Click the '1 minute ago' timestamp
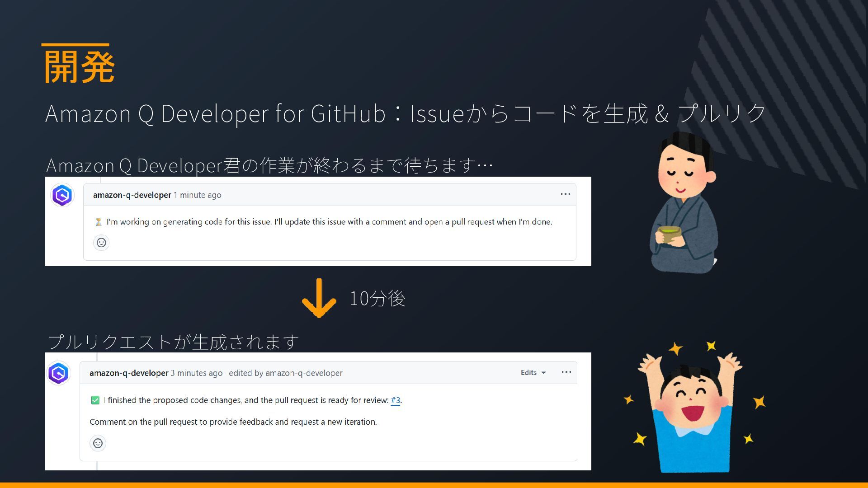The image size is (868, 488). pos(198,195)
